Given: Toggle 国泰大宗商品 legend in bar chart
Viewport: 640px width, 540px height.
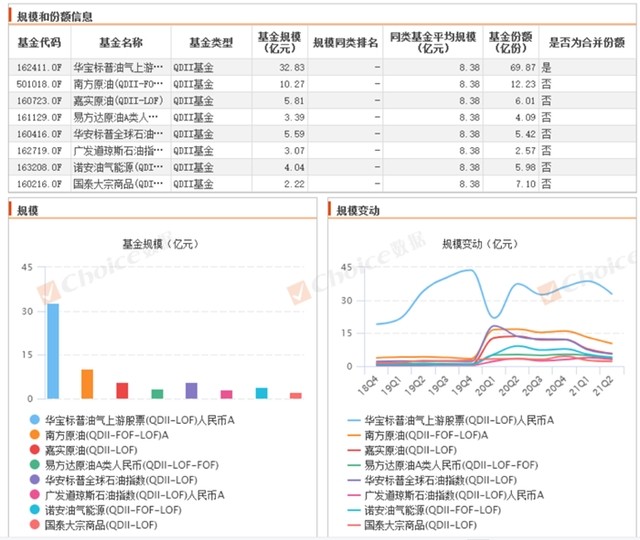Looking at the screenshot, I should point(93,525).
